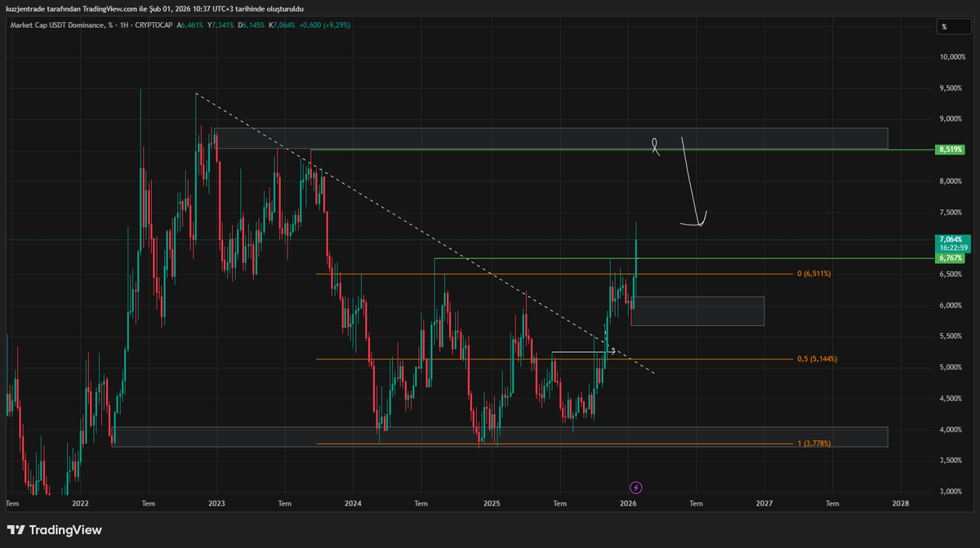Select the Fibonacci level 0 (6,511%) label
The width and height of the screenshot is (980, 548).
(814, 274)
